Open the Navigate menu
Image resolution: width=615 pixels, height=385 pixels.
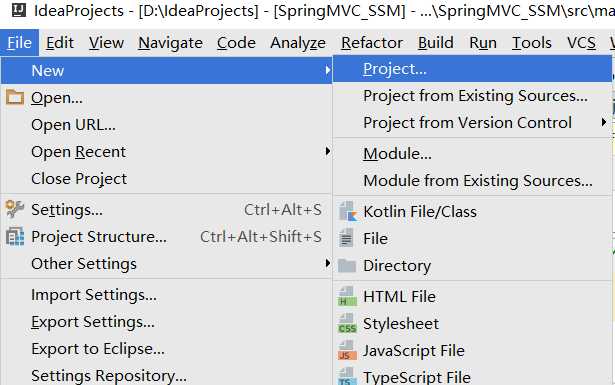170,42
